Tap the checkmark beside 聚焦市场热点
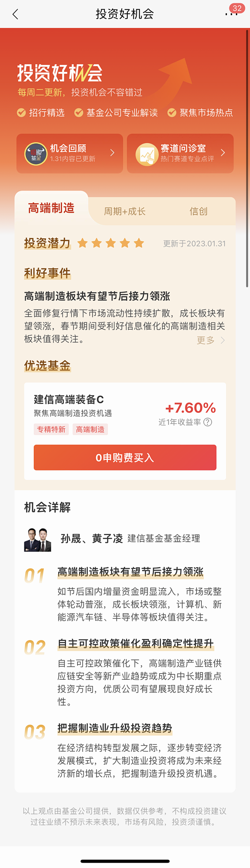 [x=172, y=113]
